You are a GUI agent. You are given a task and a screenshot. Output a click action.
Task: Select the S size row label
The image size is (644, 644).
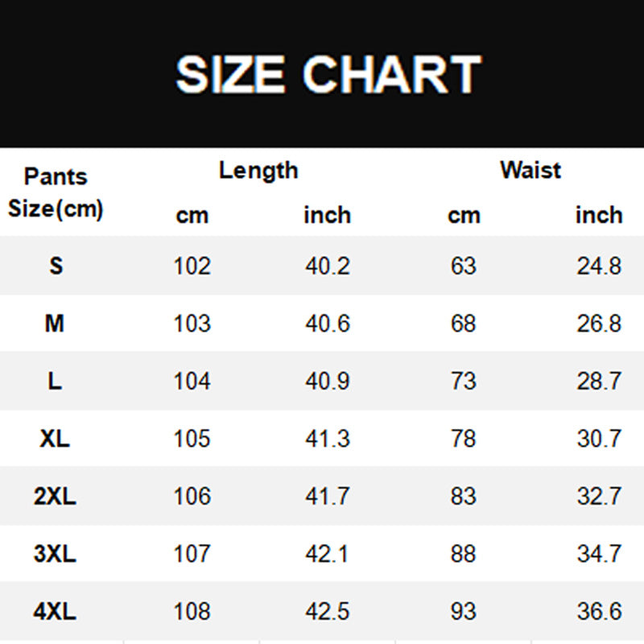click(56, 266)
